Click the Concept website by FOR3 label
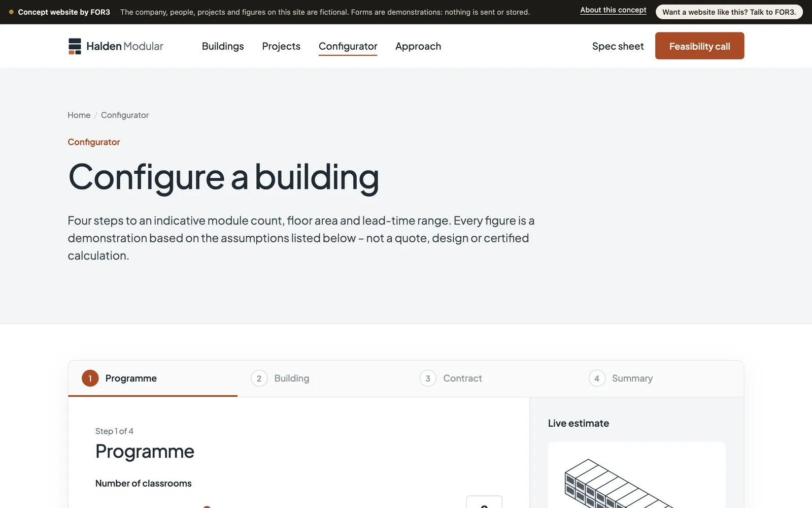The image size is (812, 508). tap(64, 12)
